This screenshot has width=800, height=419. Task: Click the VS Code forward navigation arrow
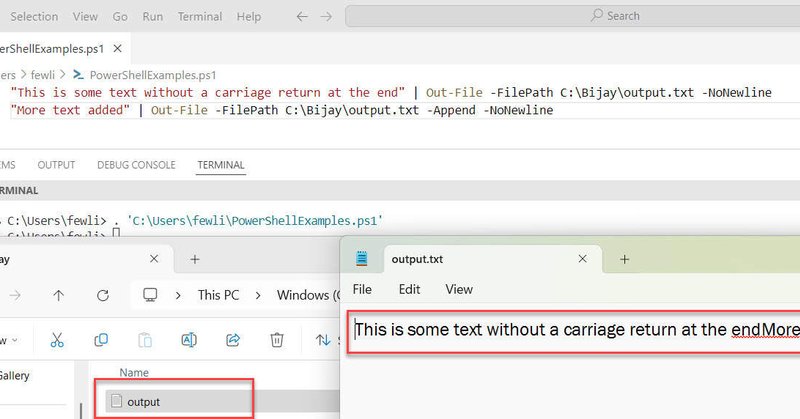point(326,16)
